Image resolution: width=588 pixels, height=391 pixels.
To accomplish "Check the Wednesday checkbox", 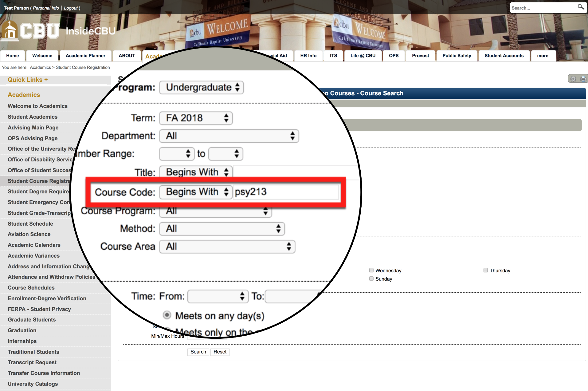I will click(371, 270).
